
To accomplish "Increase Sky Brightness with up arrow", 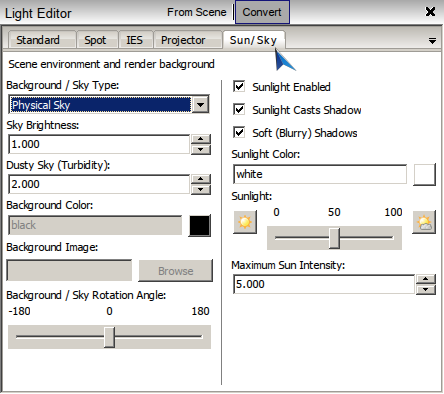I will [x=200, y=139].
